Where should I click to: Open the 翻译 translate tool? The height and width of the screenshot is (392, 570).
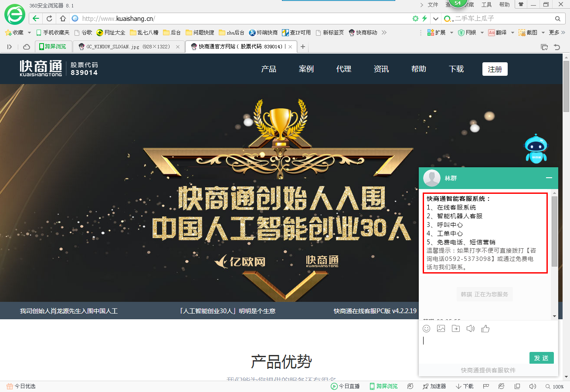497,33
